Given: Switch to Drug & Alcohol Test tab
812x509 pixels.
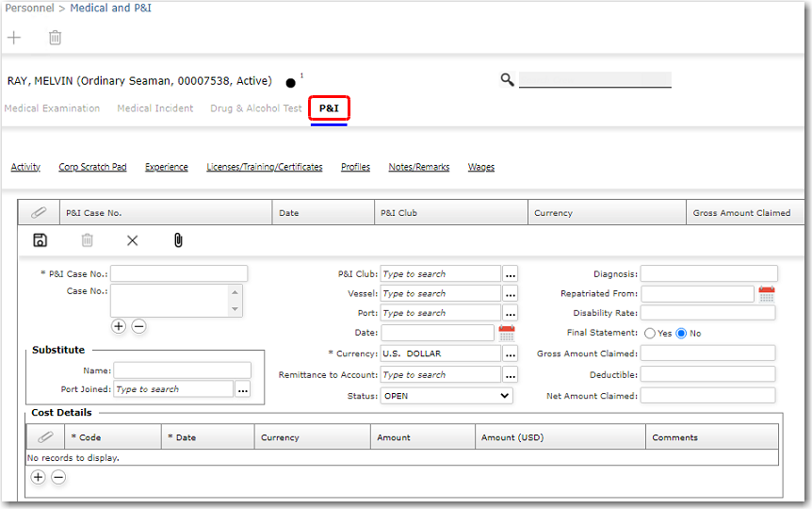Looking at the screenshot, I should [255, 108].
